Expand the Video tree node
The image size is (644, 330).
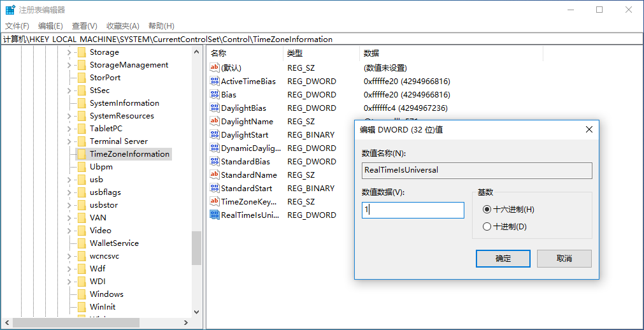[69, 231]
